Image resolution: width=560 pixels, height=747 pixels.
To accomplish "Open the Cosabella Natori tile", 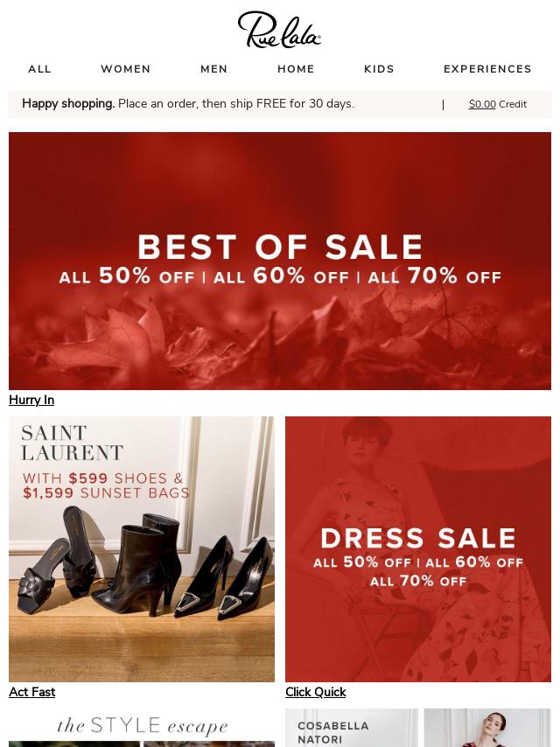I will coord(352,728).
